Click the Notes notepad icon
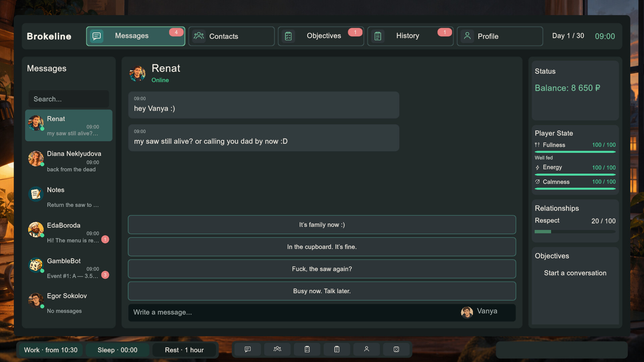The width and height of the screenshot is (644, 362). click(36, 194)
